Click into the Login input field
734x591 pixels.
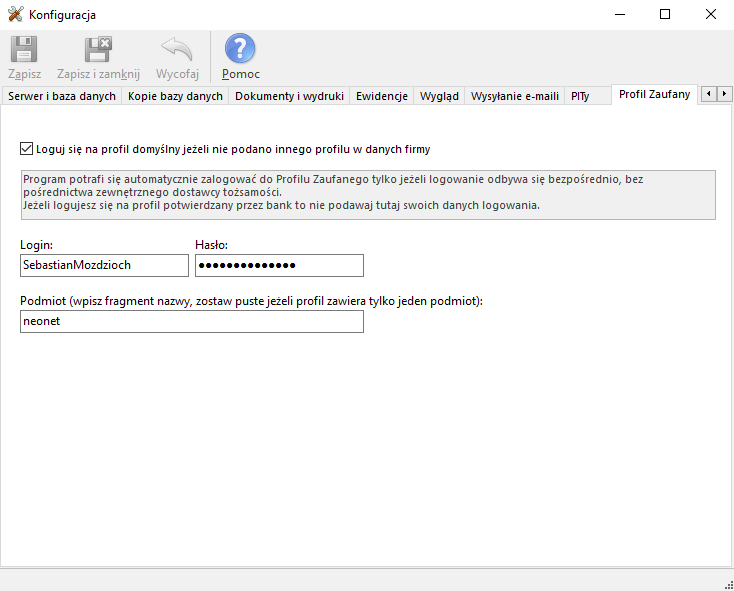point(104,265)
